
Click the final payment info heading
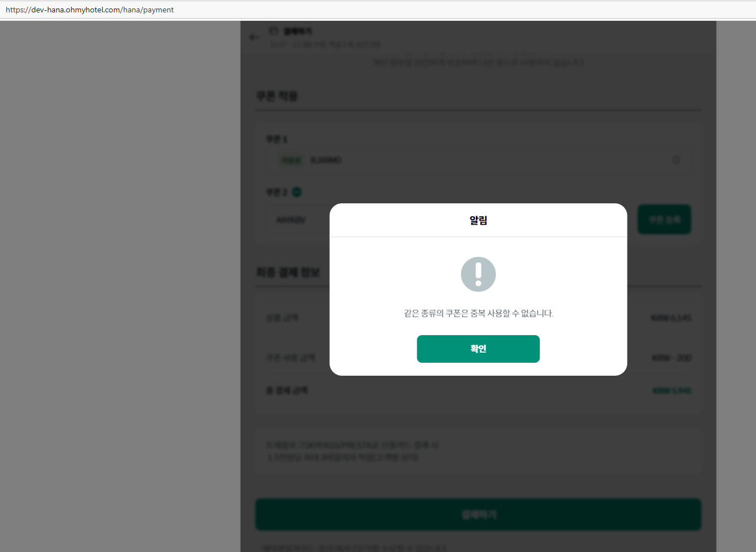pos(288,273)
